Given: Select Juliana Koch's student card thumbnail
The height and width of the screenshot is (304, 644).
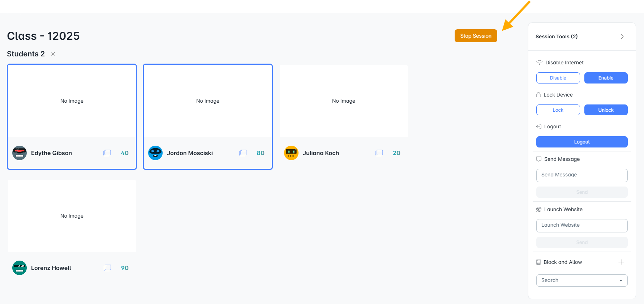Looking at the screenshot, I should pos(344,101).
